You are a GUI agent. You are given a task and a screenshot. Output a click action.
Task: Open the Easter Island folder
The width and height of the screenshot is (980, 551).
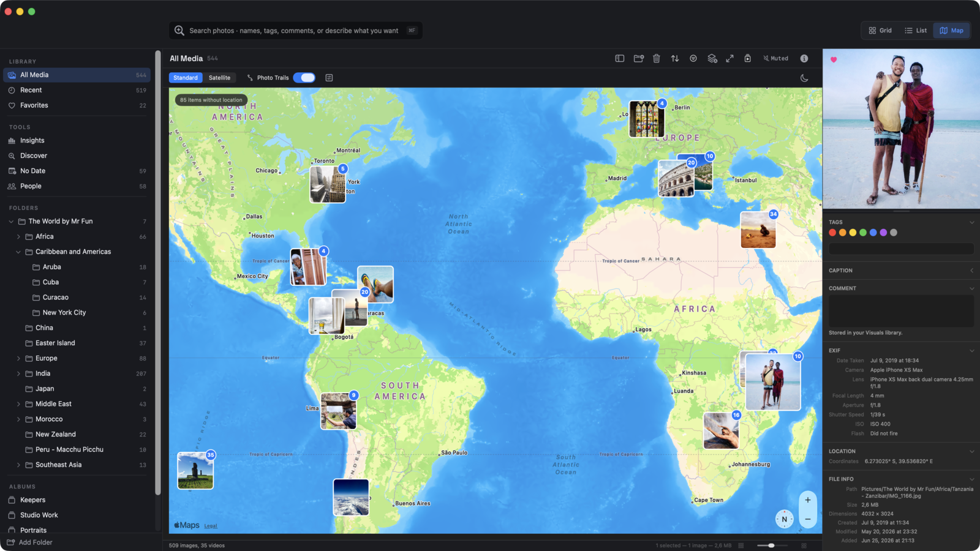(x=77, y=343)
